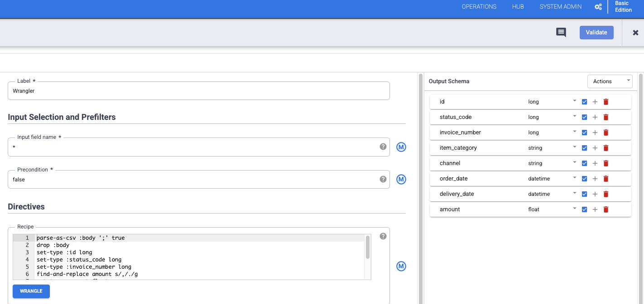Add a field after status_code row
The width and height of the screenshot is (644, 304).
pos(595,117)
